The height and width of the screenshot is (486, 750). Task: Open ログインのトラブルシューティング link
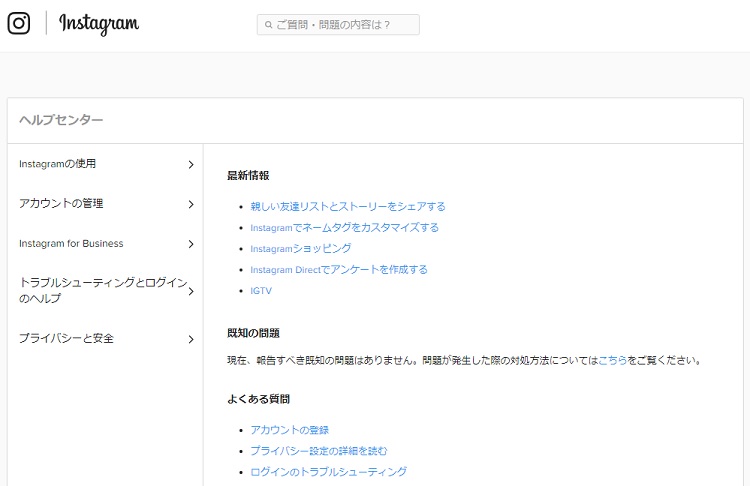click(x=329, y=472)
